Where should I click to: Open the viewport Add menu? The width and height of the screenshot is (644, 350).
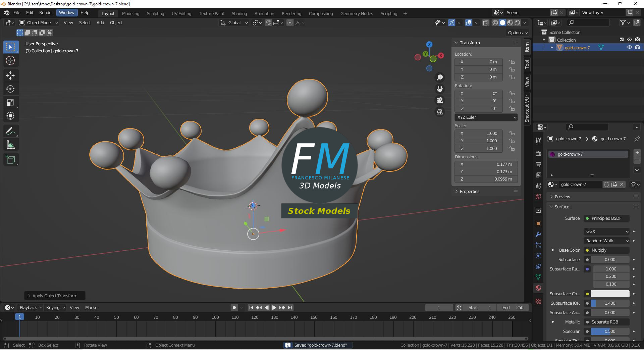click(x=100, y=23)
